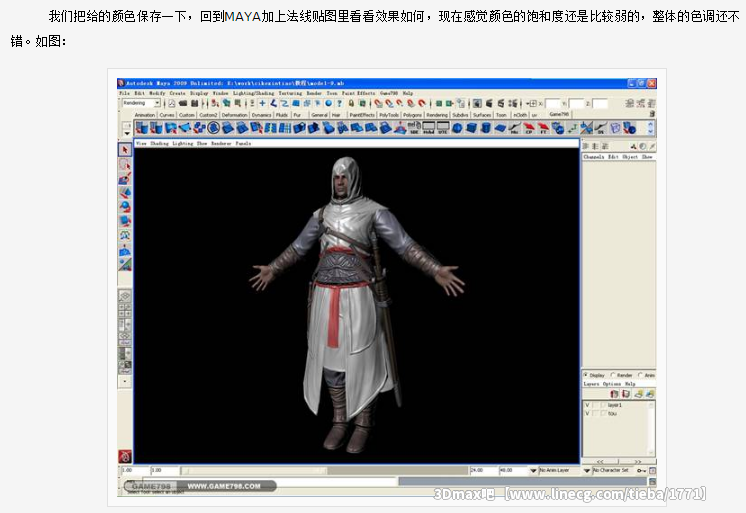The image size is (746, 513).
Task: Open the Shading menu in viewport panel
Action: pos(159,143)
